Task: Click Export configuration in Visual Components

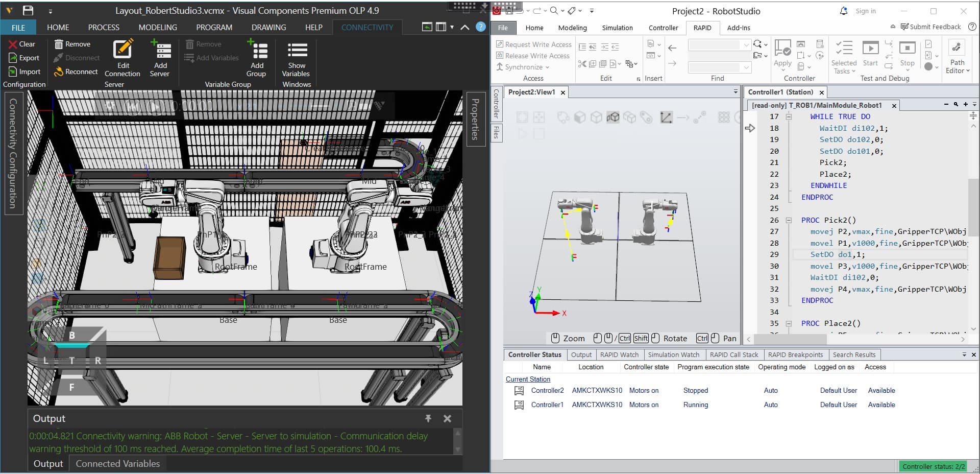Action: coord(23,58)
